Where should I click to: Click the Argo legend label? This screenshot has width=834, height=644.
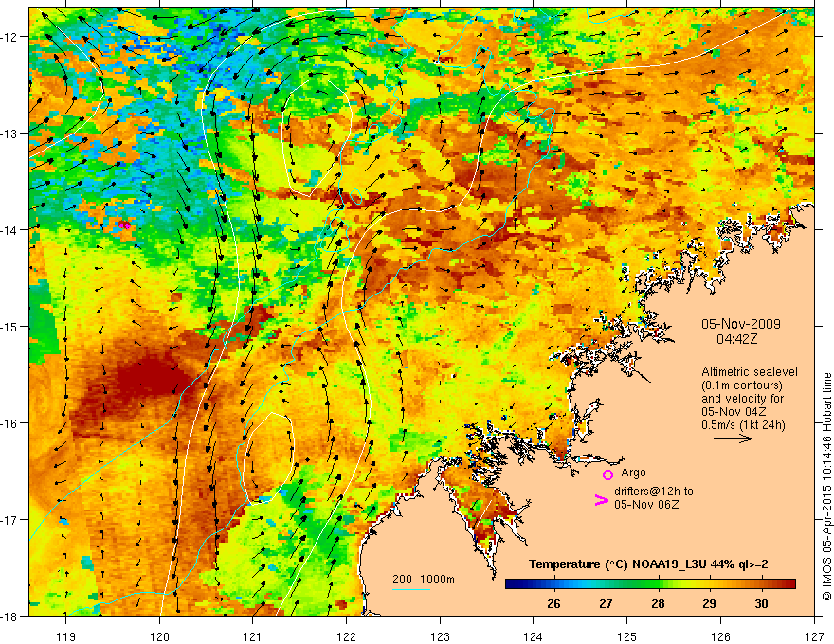633,473
